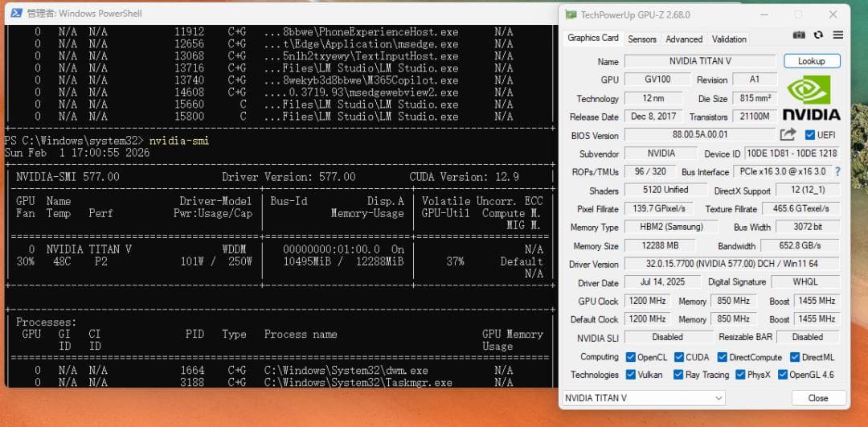Toggle the DirectML checkbox

pyautogui.click(x=794, y=357)
